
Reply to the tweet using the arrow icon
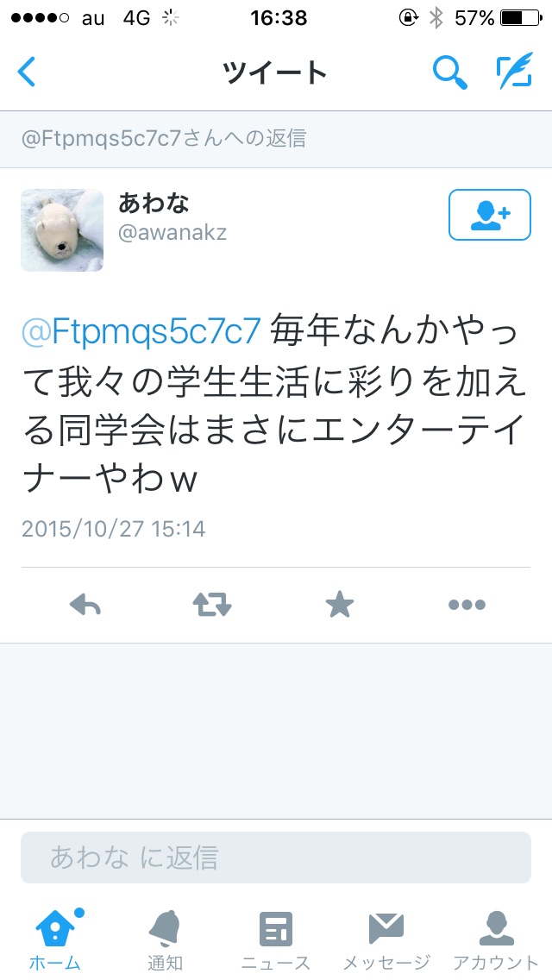[85, 605]
